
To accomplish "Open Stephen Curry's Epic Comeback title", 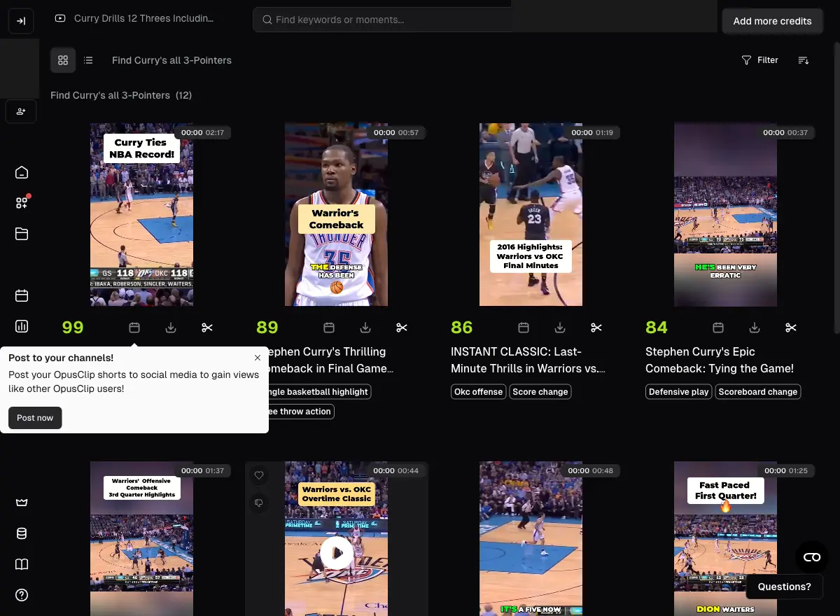I will [720, 360].
